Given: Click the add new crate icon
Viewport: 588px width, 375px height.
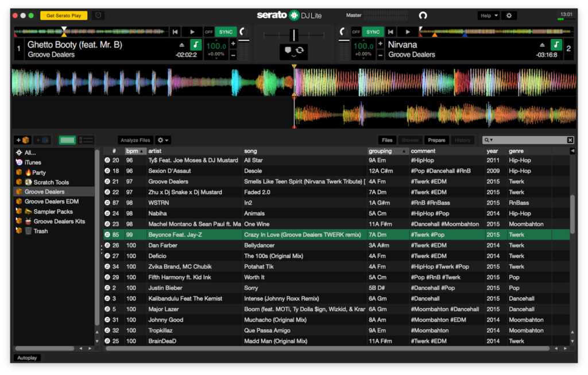Looking at the screenshot, I should coord(23,140).
